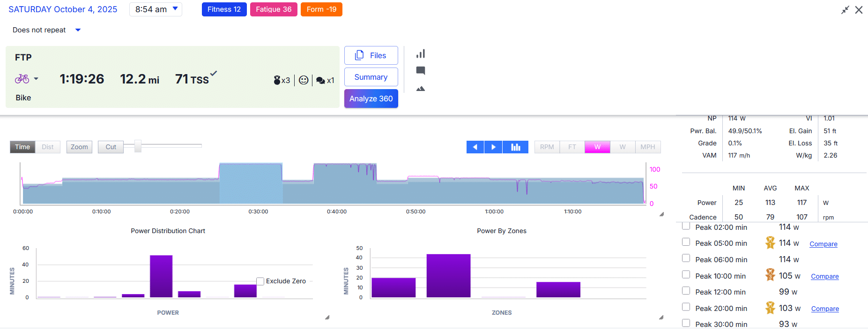Viewport: 868px width, 333px height.
Task: Click the mountain elevation icon
Action: pos(421,89)
